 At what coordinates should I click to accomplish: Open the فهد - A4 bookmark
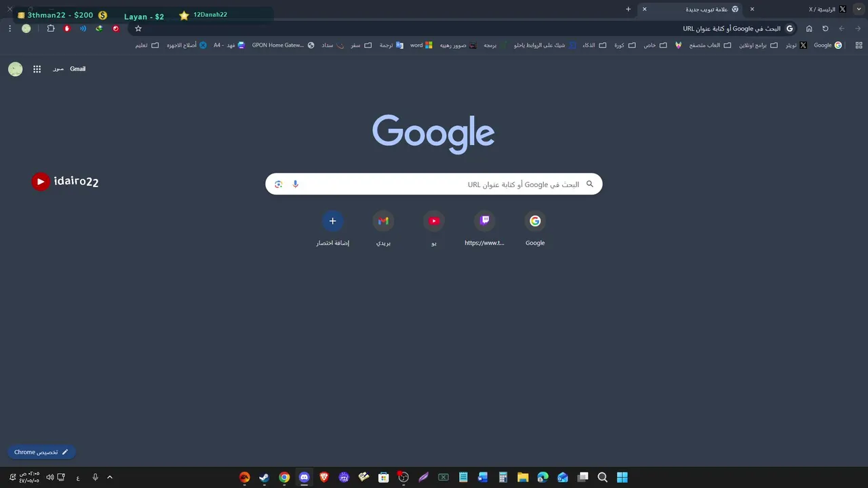pos(229,45)
